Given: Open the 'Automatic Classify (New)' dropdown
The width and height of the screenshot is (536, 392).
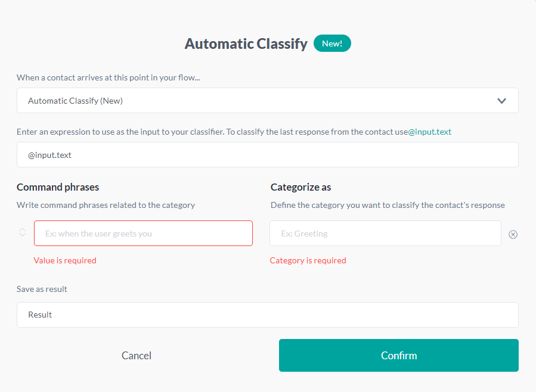Looking at the screenshot, I should 267,101.
